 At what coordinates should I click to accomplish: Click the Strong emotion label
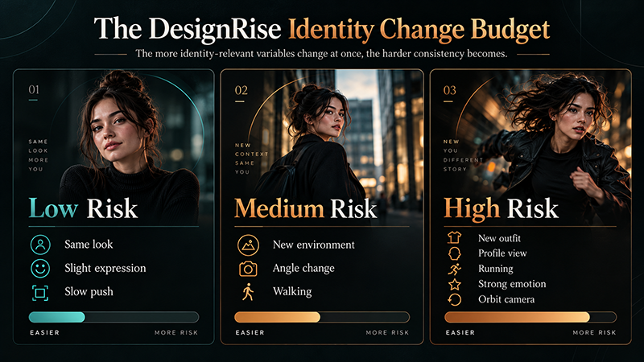(512, 284)
